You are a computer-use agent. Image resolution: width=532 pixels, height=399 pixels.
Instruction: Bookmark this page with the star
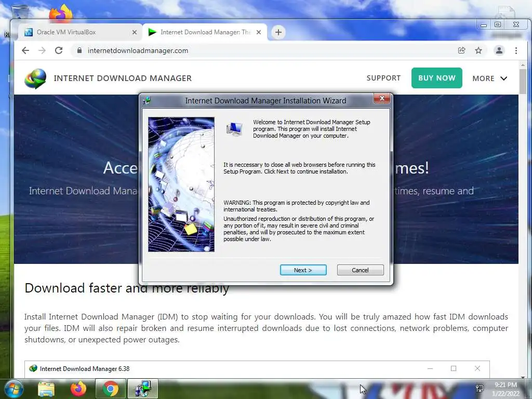pyautogui.click(x=478, y=50)
